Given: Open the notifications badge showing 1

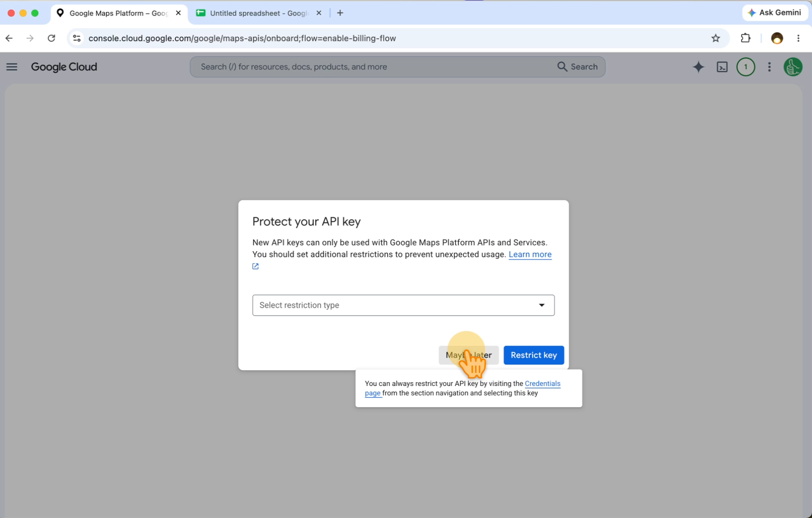Looking at the screenshot, I should click(x=746, y=66).
